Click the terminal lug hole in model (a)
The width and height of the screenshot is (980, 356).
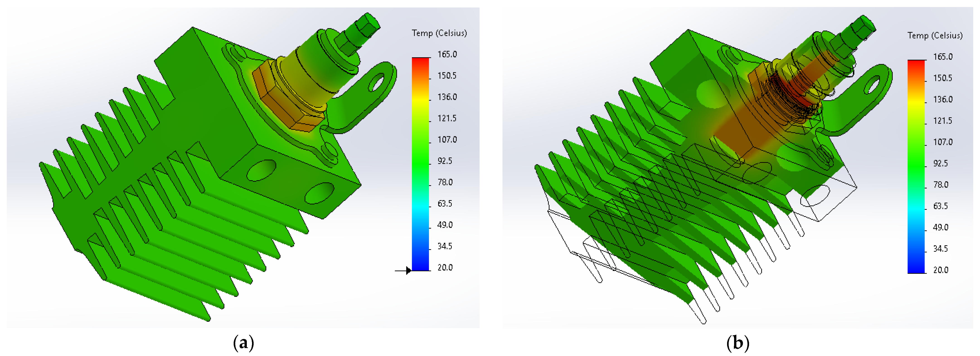coord(377,82)
